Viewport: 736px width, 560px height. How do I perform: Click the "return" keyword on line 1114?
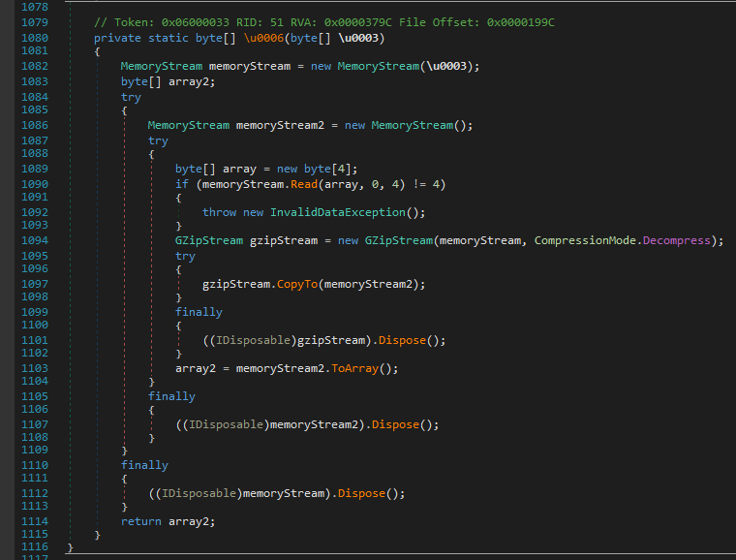pyautogui.click(x=141, y=522)
